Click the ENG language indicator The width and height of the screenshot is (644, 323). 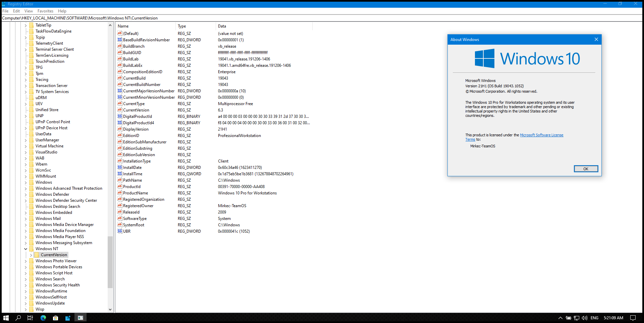594,318
